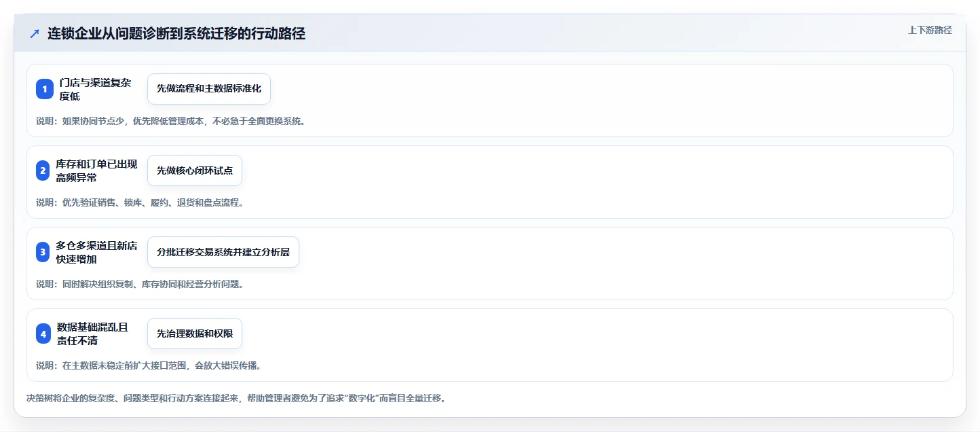Click step number 4 badge
The image size is (980, 432).
coord(43,334)
